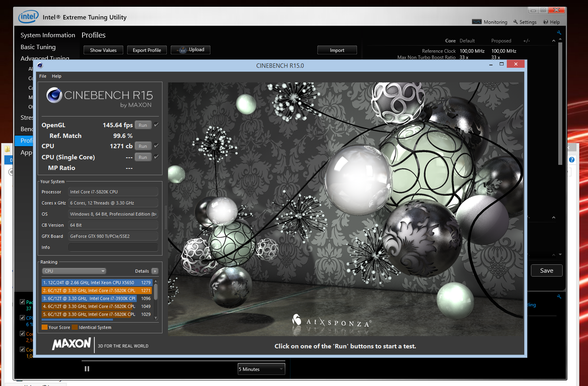Select highlighted Profiles item in XTU sidebar
588x386 pixels.
pos(25,140)
